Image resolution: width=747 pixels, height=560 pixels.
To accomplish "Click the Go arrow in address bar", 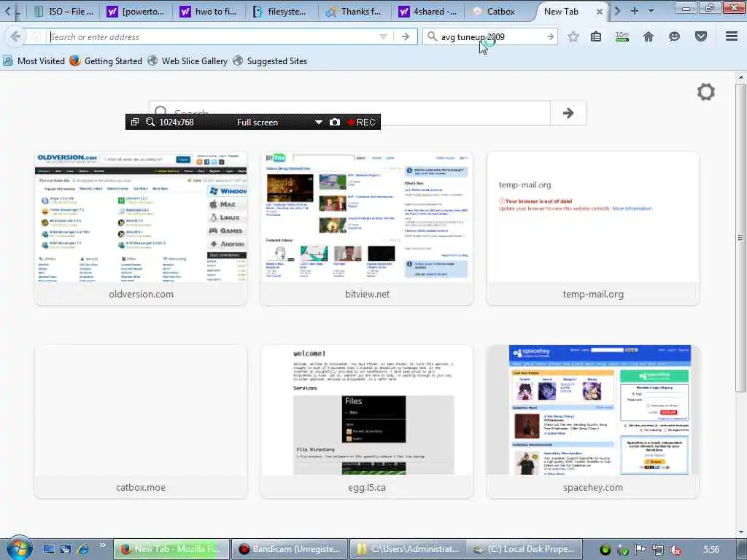I will pyautogui.click(x=406, y=36).
